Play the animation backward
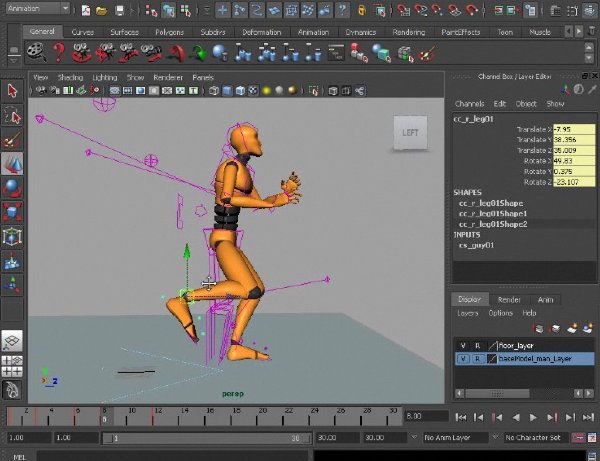600x461 pixels. click(516, 417)
